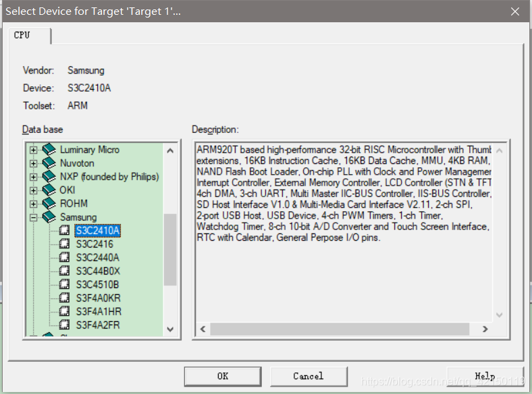Click the chip icon beside S3F4A1HR

tap(64, 311)
